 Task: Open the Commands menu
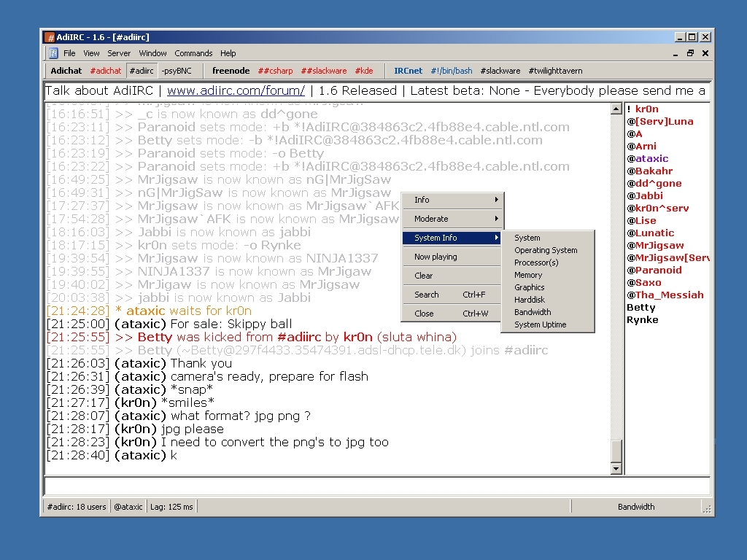coord(193,53)
